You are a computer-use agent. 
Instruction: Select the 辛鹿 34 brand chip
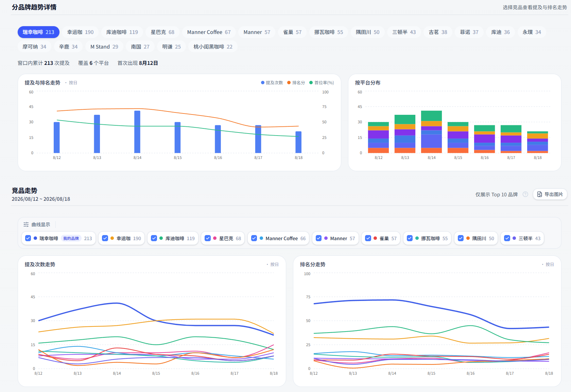68,47
